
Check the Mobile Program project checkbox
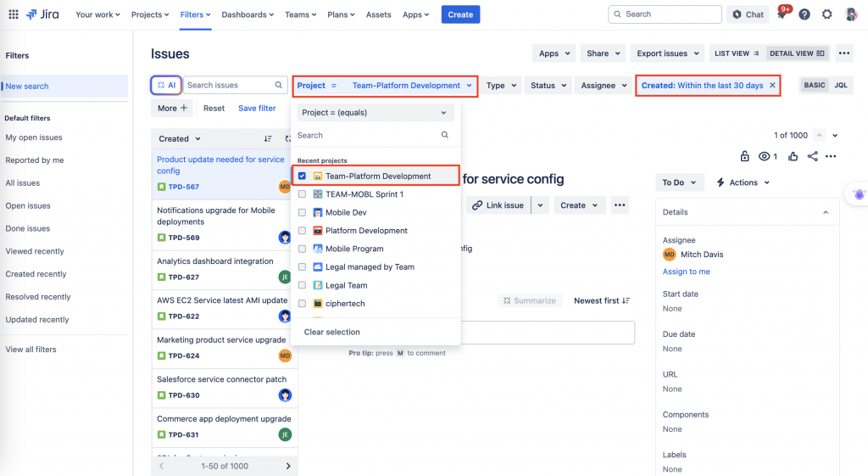coord(302,249)
